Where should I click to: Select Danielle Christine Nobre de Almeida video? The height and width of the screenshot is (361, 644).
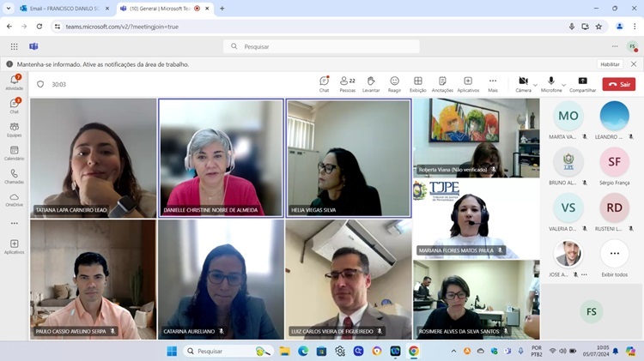[x=221, y=158]
